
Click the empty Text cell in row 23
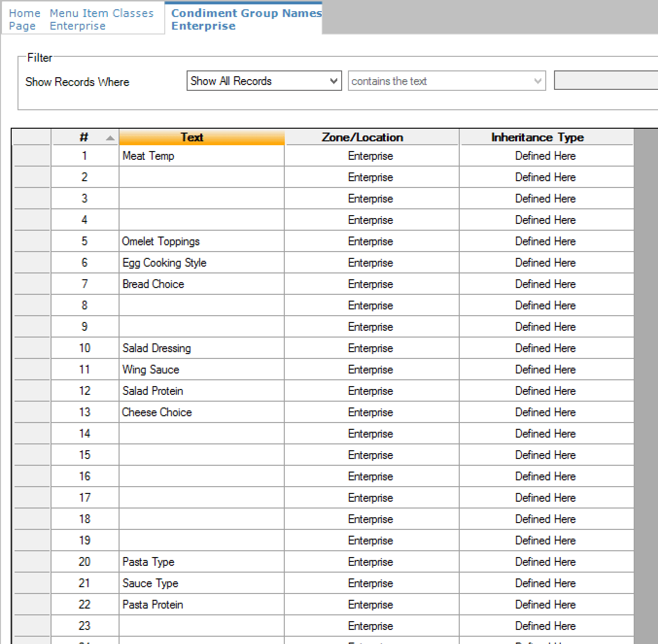pos(202,626)
